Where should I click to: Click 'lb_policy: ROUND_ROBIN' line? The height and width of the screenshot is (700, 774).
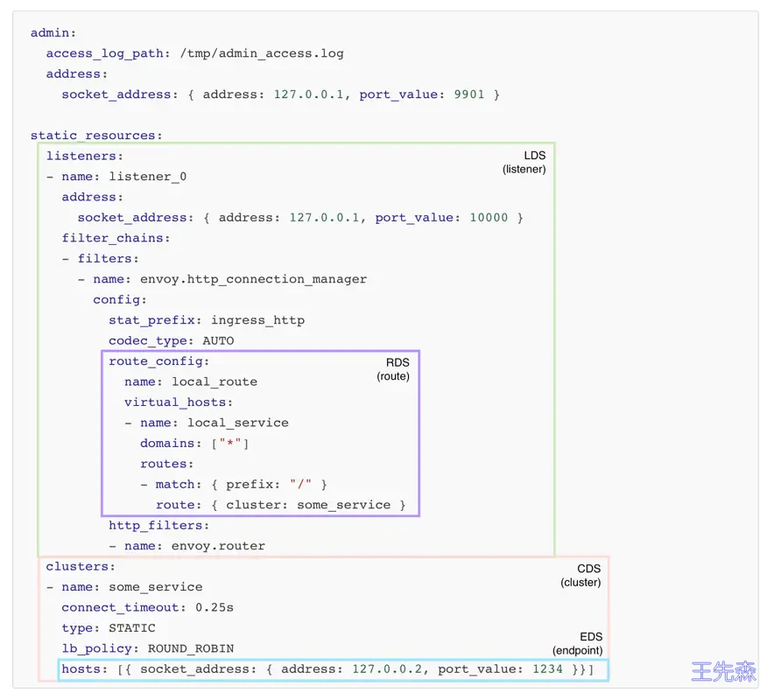148,648
